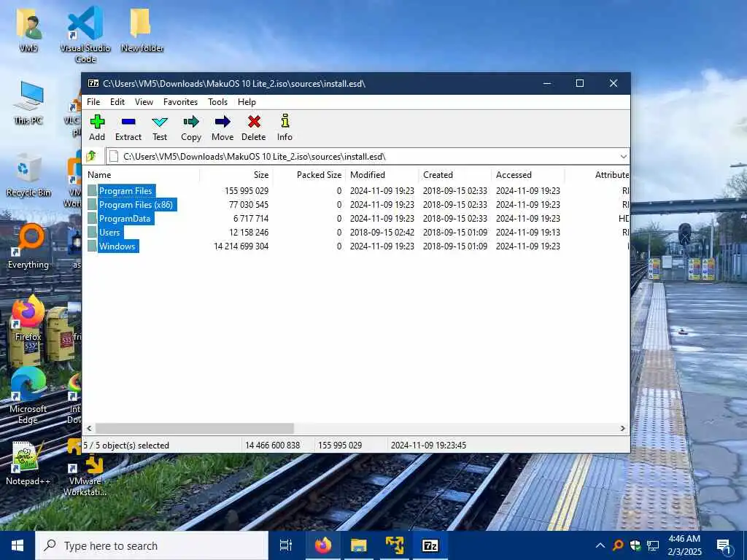This screenshot has width=747, height=560.
Task: Switch to 7-Zip taskbar button
Action: [x=430, y=545]
